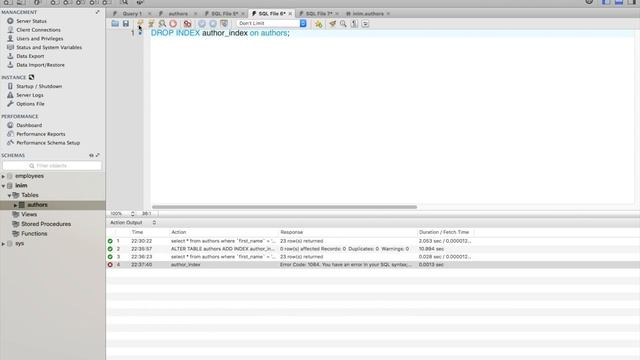Open the Don't Limit rows dropdown
The image size is (640, 360).
tap(272, 24)
